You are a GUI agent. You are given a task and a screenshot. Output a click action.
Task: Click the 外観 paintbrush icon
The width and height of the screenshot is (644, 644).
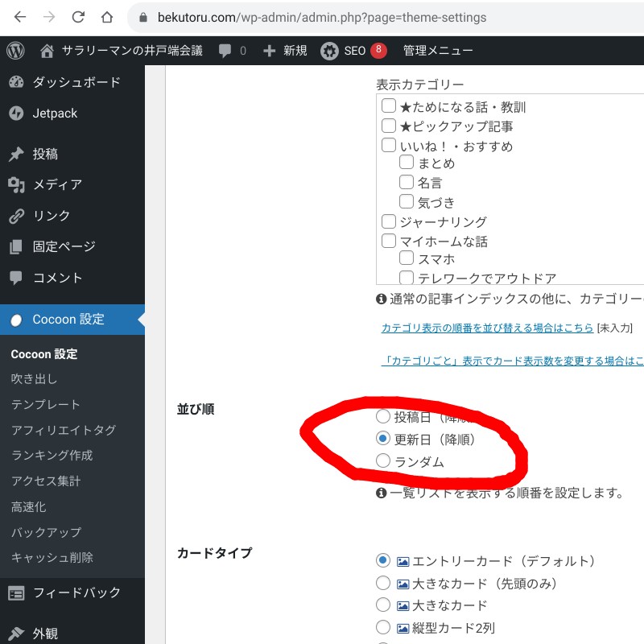16,634
